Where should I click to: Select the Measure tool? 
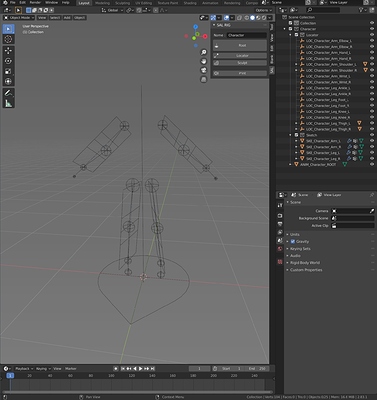point(8,103)
